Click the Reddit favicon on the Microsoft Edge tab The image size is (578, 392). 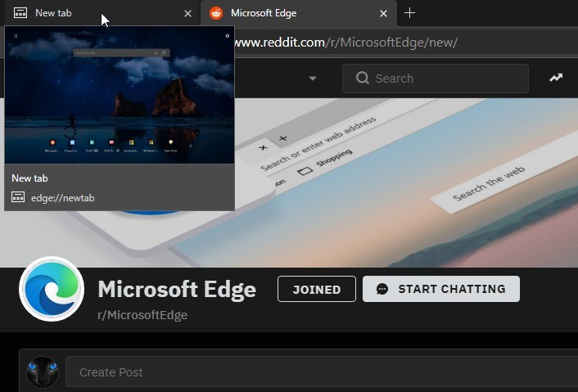click(216, 13)
